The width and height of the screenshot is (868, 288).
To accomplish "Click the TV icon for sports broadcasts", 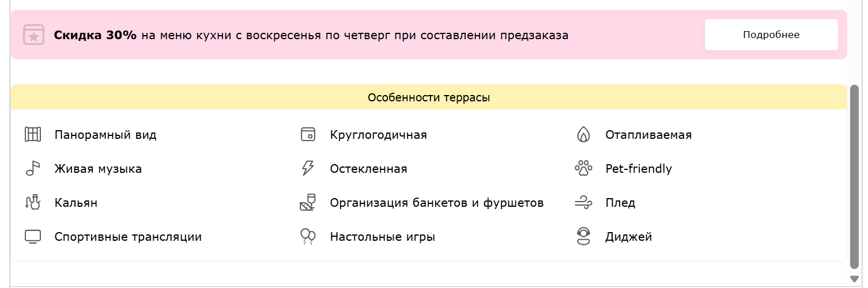I will pyautogui.click(x=33, y=237).
